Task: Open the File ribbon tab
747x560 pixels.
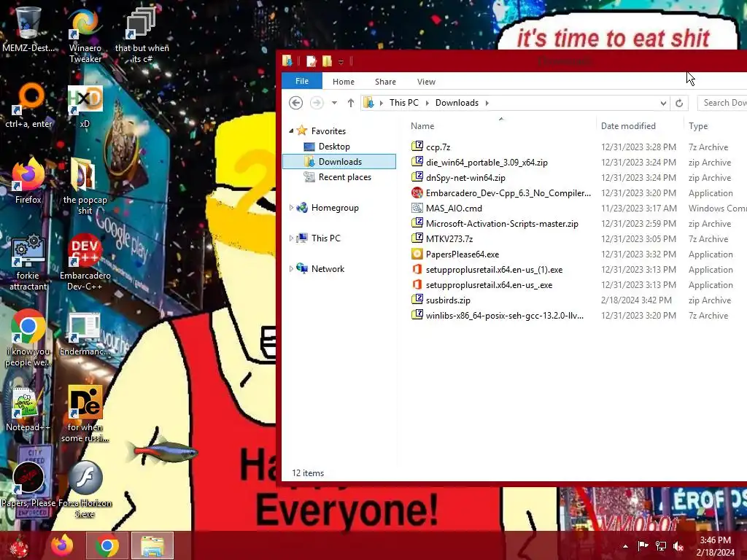Action: 302,81
